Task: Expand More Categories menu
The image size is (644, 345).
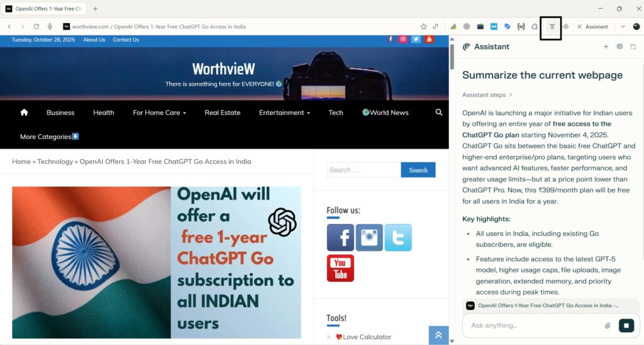Action: pyautogui.click(x=49, y=137)
